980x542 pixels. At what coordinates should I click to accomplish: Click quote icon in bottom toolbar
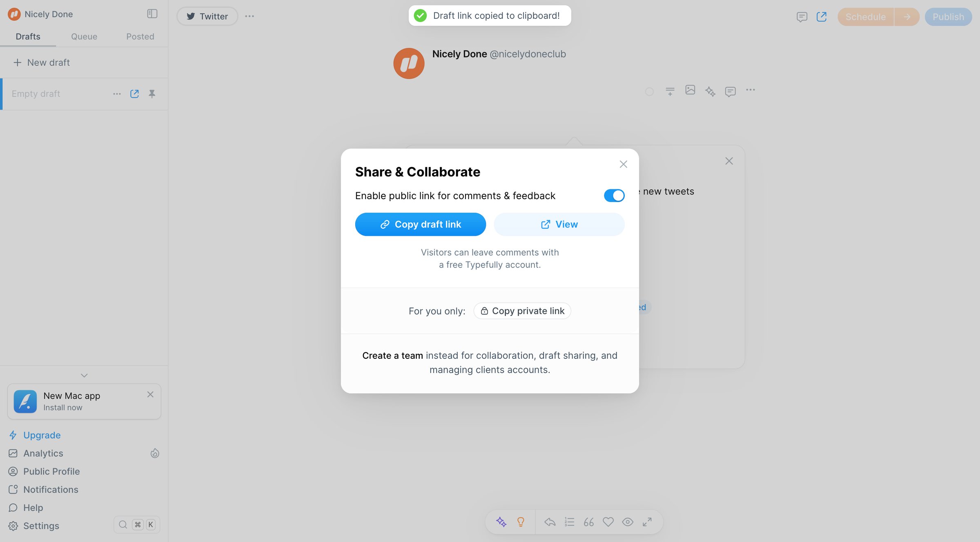click(589, 522)
